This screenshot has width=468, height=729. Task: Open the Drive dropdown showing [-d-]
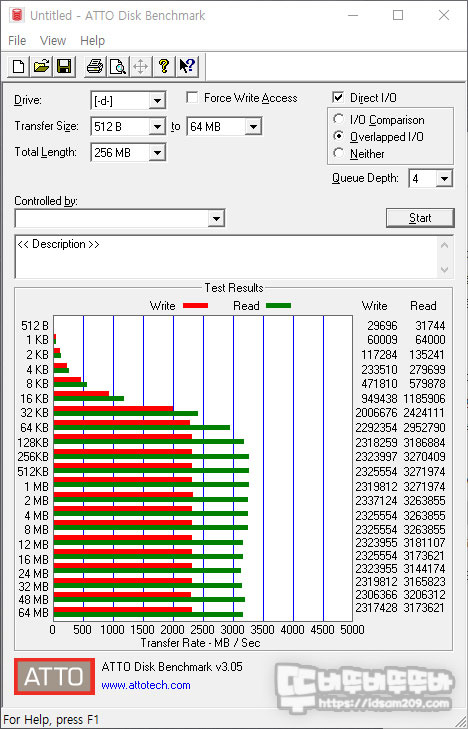click(157, 100)
